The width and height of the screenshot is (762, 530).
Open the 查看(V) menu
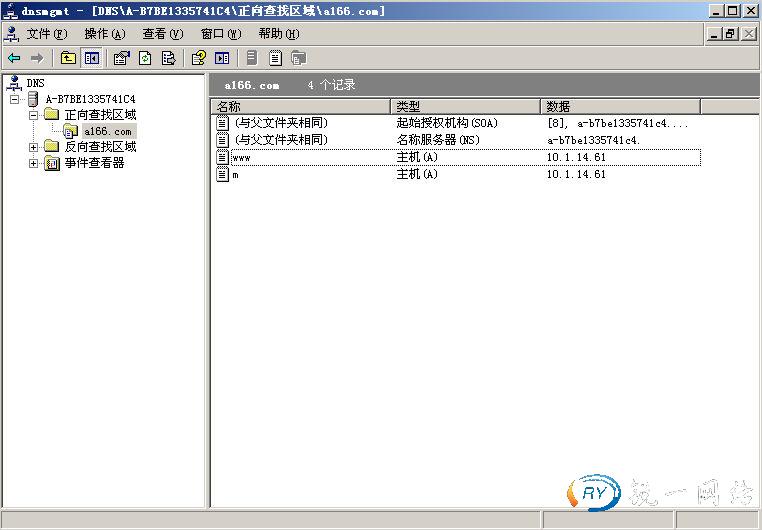[162, 33]
